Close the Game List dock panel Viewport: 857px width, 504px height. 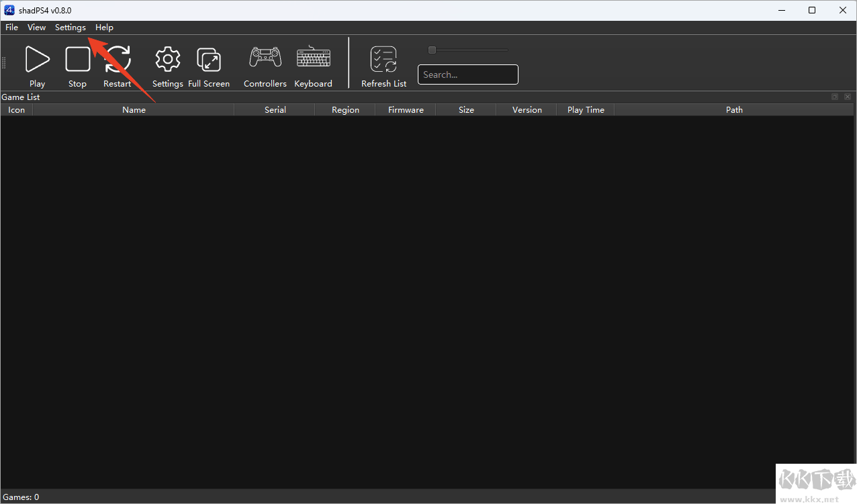pos(848,97)
